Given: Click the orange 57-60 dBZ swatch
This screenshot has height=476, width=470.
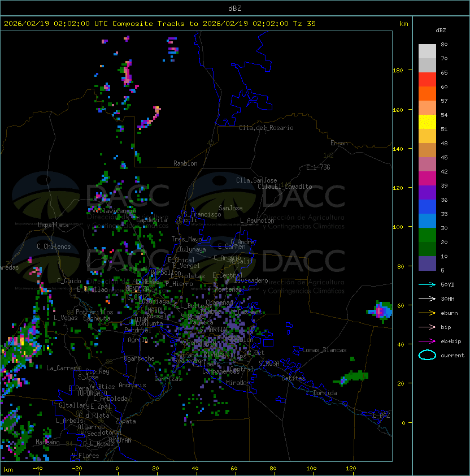Looking at the screenshot, I should 427,94.
